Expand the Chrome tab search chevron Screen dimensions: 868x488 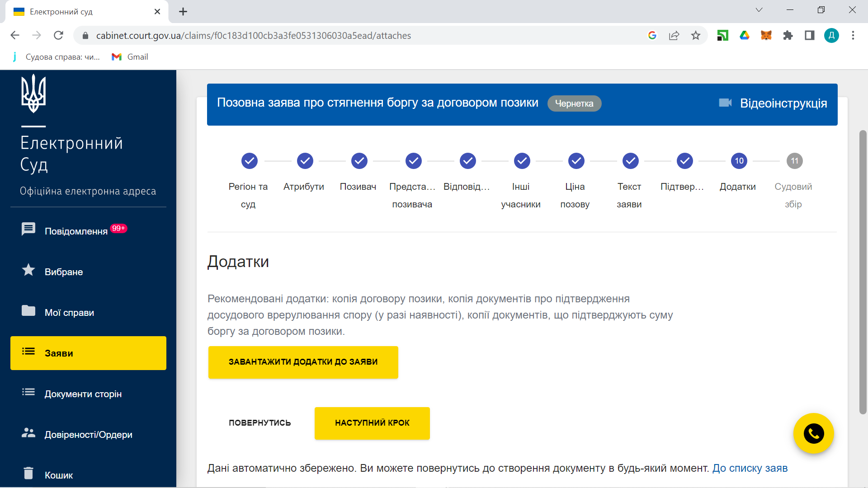(759, 10)
